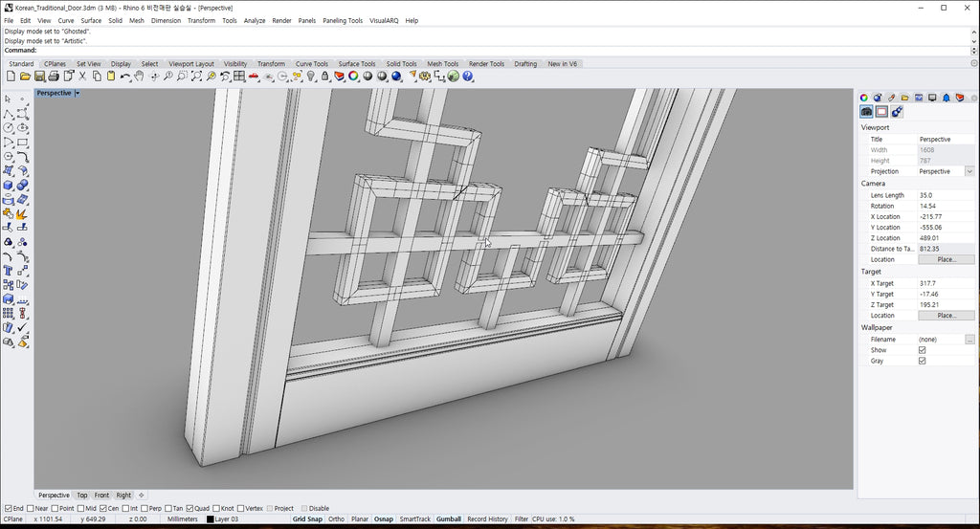
Task: Click the Gumball status bar toggle
Action: tap(448, 519)
